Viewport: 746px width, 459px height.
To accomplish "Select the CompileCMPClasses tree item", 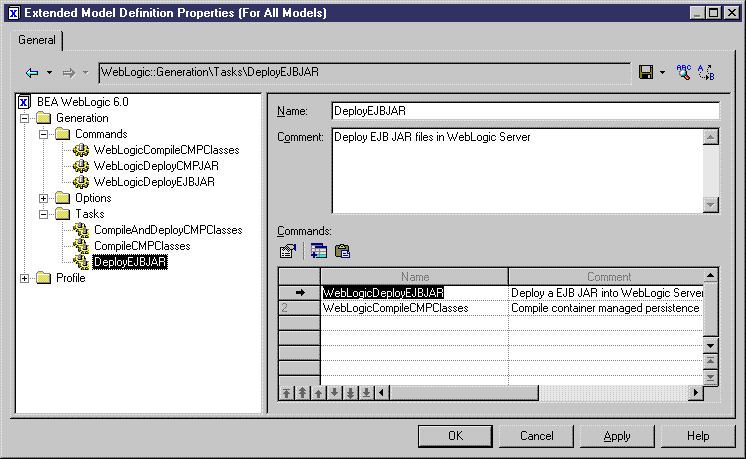I will pos(142,246).
